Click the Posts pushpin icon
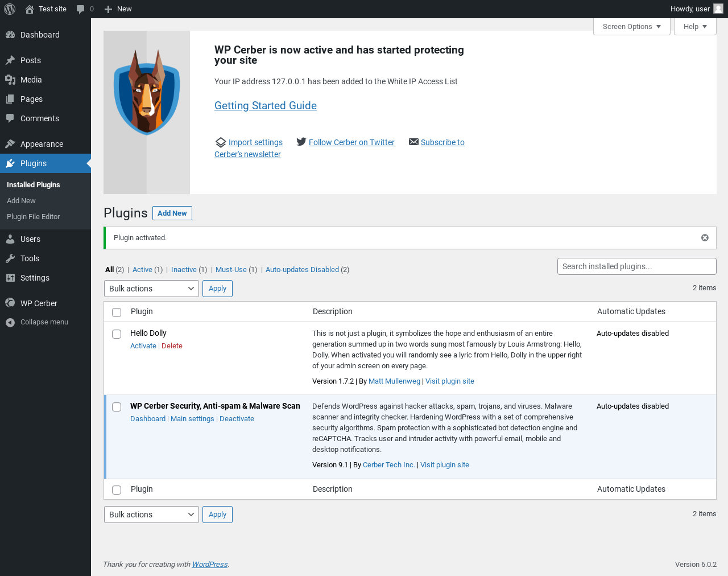The image size is (728, 576). [10, 60]
